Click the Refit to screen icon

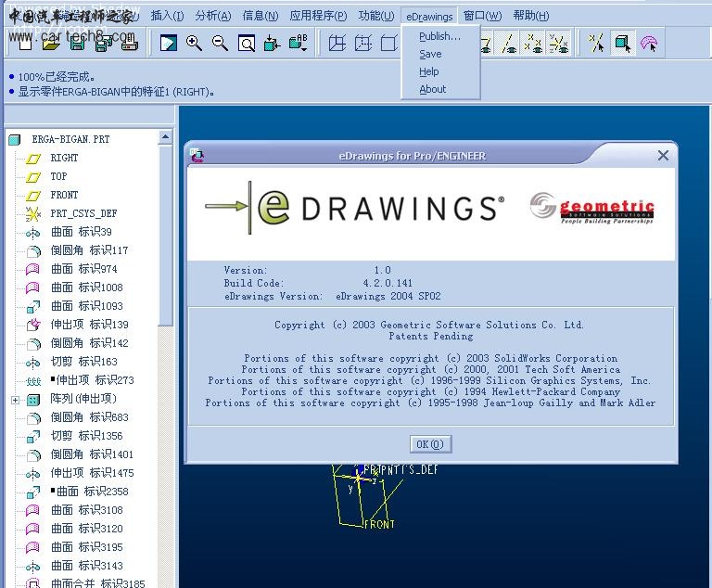pos(247,44)
